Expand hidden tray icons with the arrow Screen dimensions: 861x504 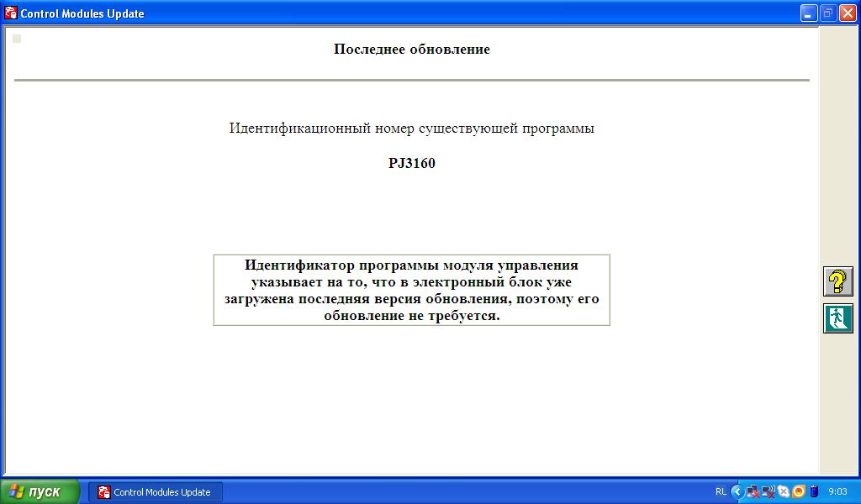[x=737, y=491]
